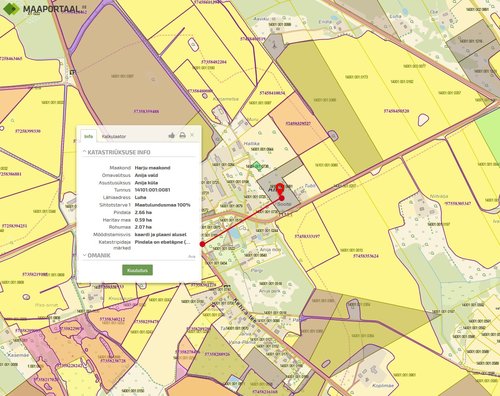Screen dimensions: 500x396
Task: Select orange parcel 57458329527 on map
Action: coord(298,124)
